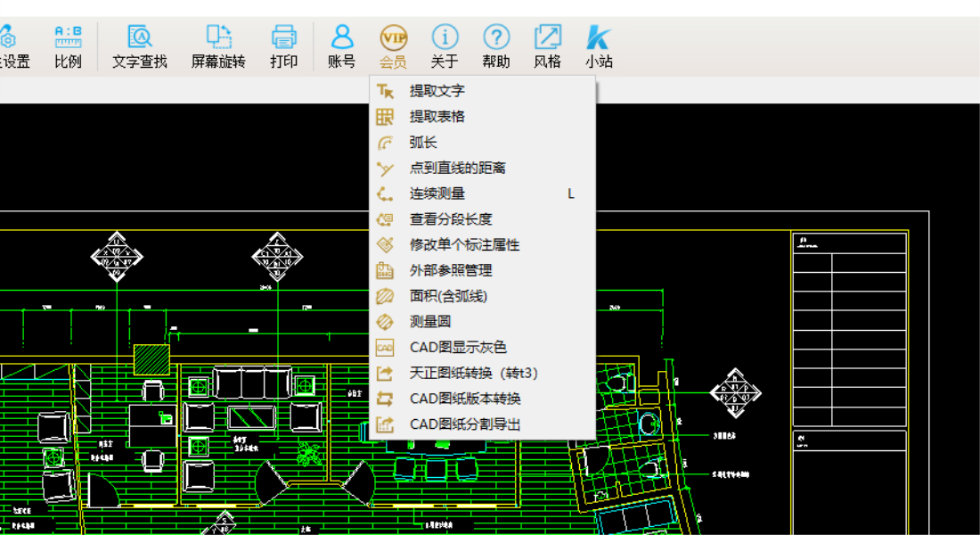Open the 风格 style icon
The height and width of the screenshot is (535, 980).
(x=547, y=37)
